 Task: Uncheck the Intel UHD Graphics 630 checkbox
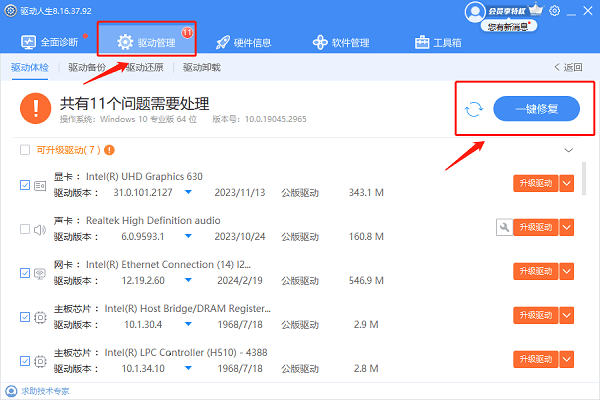pyautogui.click(x=25, y=184)
